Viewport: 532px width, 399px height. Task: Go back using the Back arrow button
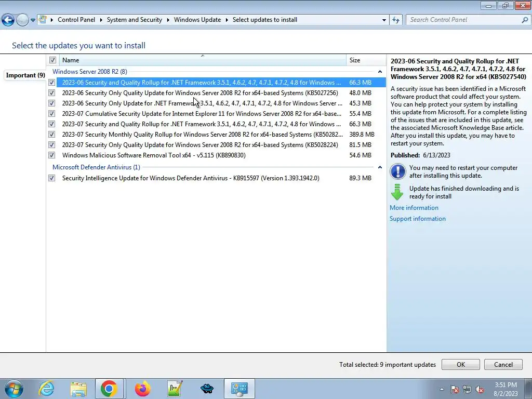[x=8, y=20]
